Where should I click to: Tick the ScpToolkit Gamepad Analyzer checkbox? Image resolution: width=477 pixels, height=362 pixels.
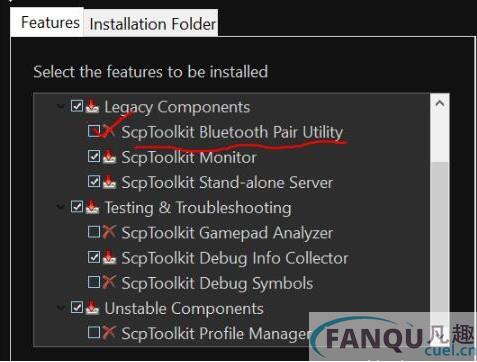[94, 232]
